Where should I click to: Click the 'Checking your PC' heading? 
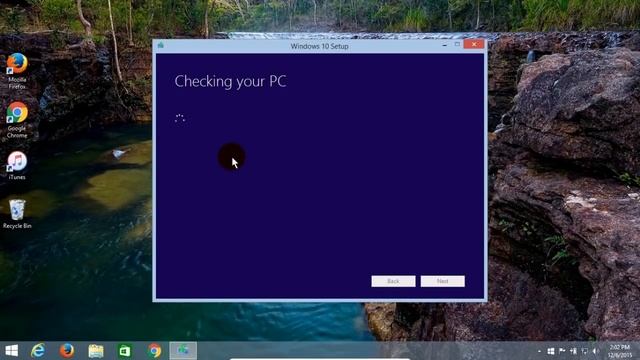click(x=230, y=82)
